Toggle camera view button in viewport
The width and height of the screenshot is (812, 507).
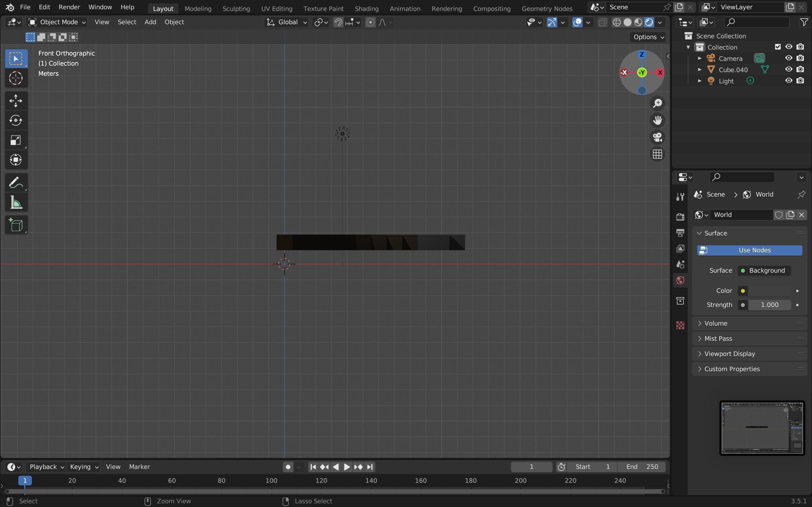[657, 137]
